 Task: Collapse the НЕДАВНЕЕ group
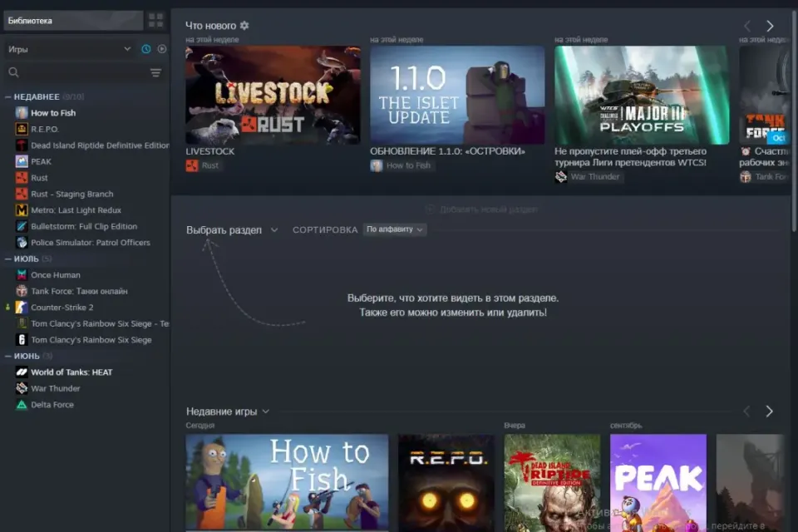pyautogui.click(x=8, y=96)
